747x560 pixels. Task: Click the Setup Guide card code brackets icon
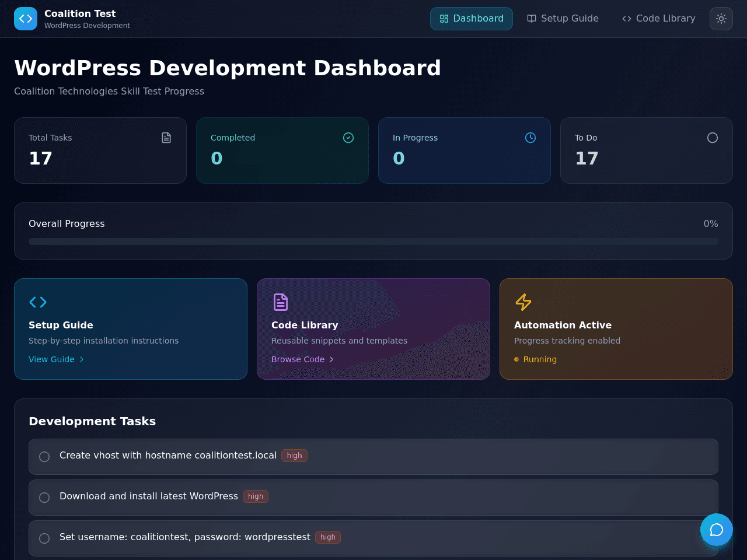tap(38, 302)
